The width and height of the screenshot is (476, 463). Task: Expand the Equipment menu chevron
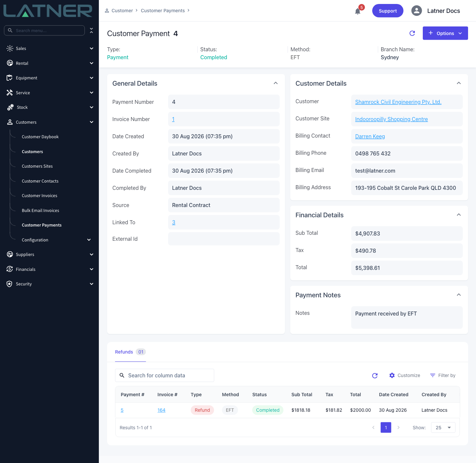pos(92,78)
